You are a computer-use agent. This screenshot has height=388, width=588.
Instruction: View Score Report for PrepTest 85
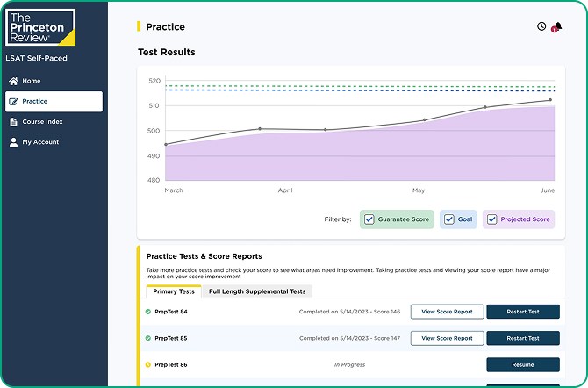click(x=447, y=338)
